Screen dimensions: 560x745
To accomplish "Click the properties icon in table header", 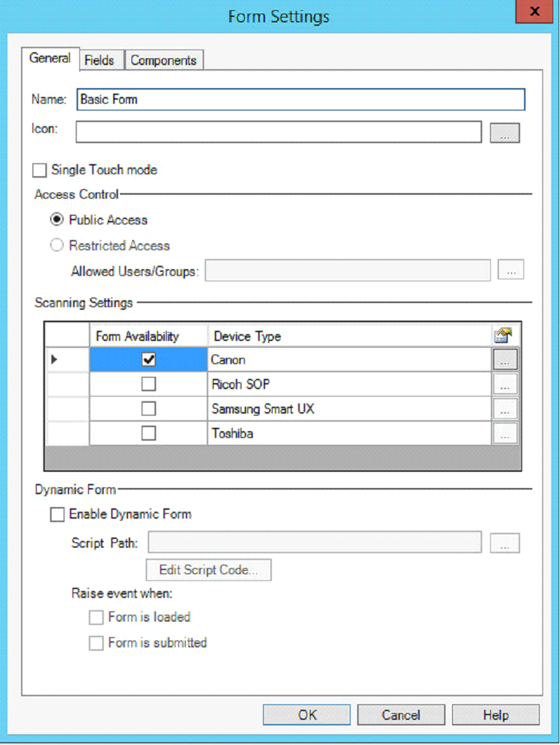I will [503, 336].
